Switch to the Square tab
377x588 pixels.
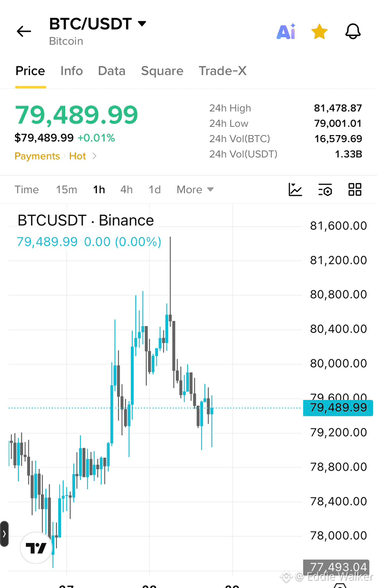162,71
